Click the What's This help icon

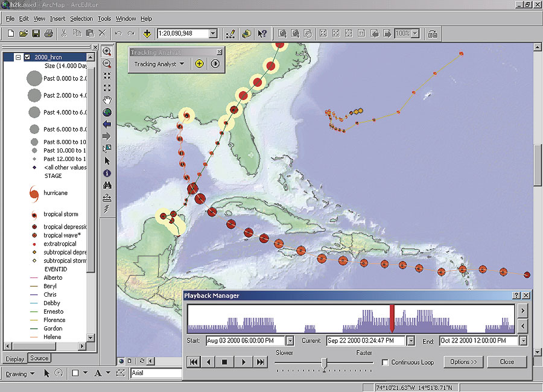click(262, 33)
